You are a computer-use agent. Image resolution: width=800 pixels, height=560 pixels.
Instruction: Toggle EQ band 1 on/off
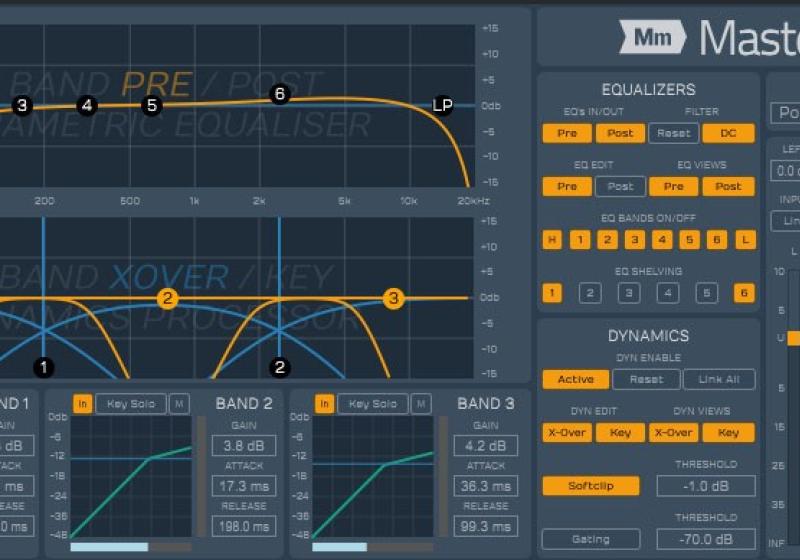pos(580,240)
